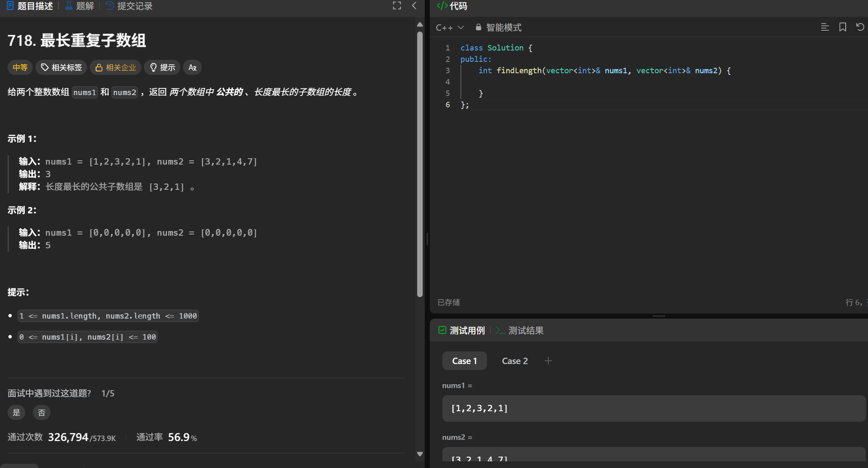Select 是 for the interview question
868x468 pixels.
click(x=16, y=412)
